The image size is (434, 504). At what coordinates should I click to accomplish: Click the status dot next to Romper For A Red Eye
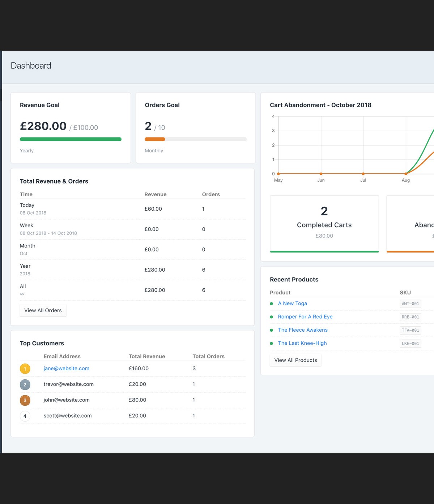pyautogui.click(x=272, y=317)
